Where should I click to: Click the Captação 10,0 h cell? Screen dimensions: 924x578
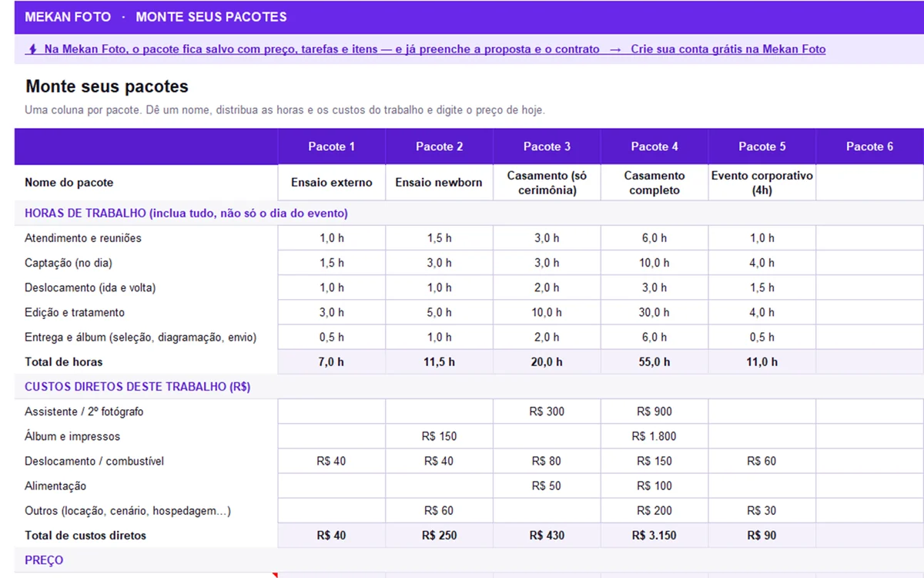click(654, 263)
